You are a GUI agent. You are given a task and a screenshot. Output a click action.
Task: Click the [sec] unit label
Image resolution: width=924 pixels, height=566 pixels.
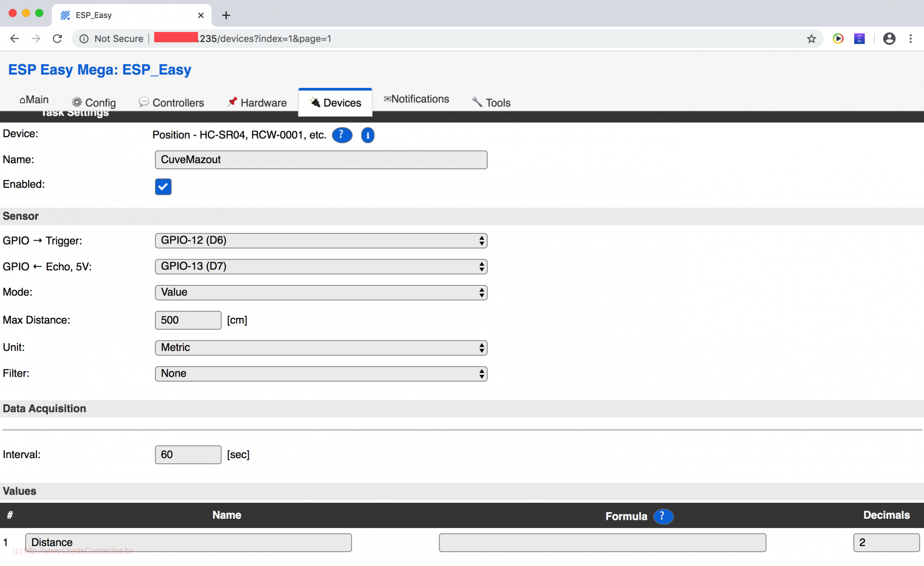[238, 455]
